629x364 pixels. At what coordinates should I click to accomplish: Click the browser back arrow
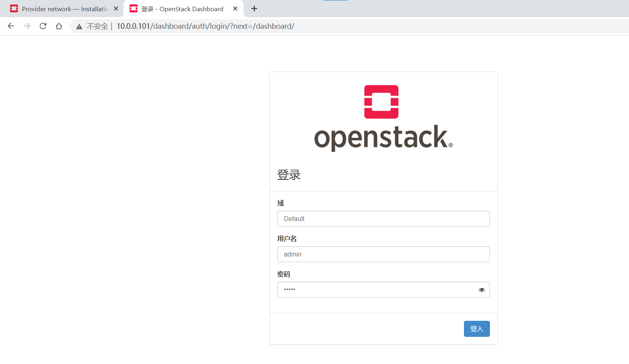click(x=11, y=26)
